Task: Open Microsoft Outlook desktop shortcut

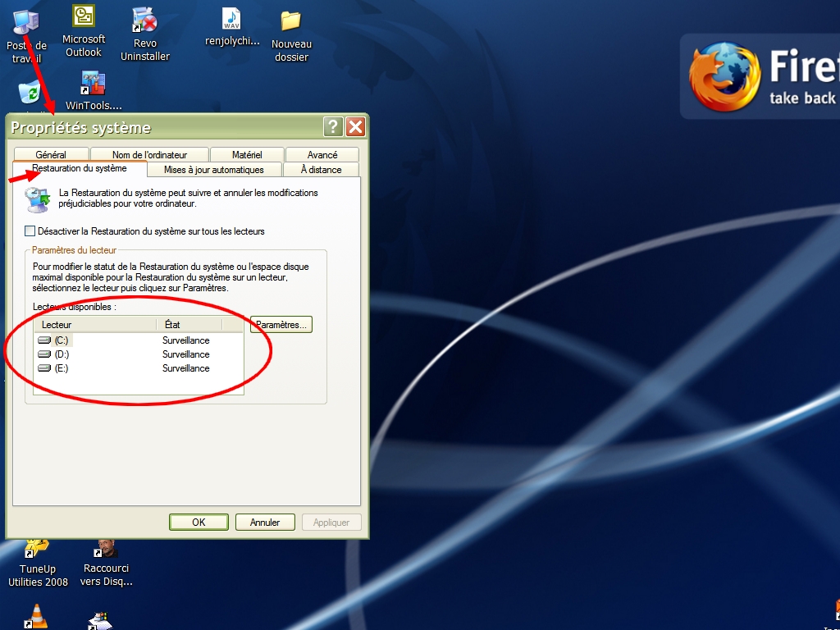Action: (x=84, y=18)
